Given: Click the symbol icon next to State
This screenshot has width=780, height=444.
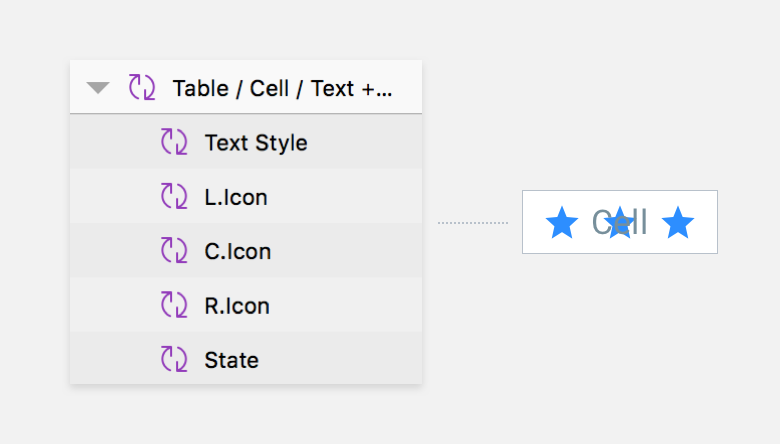Looking at the screenshot, I should pos(174,359).
